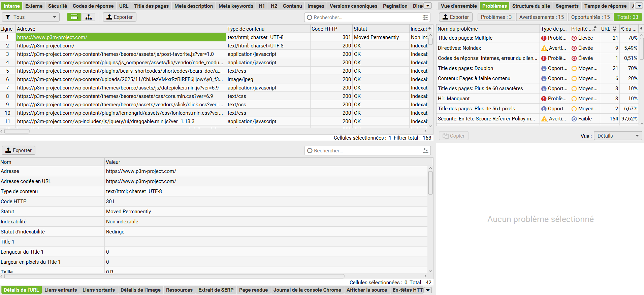Select the image/jpeg content type cell
This screenshot has height=295, width=644.
click(x=268, y=79)
